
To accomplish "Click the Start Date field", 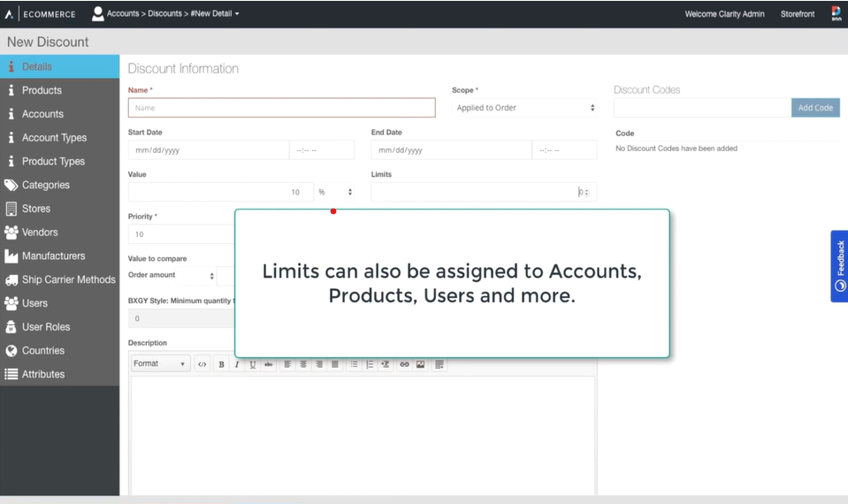I will click(x=209, y=149).
